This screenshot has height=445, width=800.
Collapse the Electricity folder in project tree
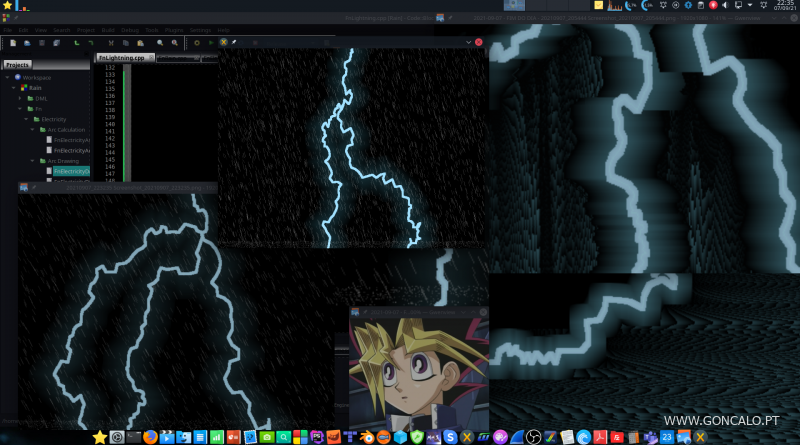(x=28, y=119)
